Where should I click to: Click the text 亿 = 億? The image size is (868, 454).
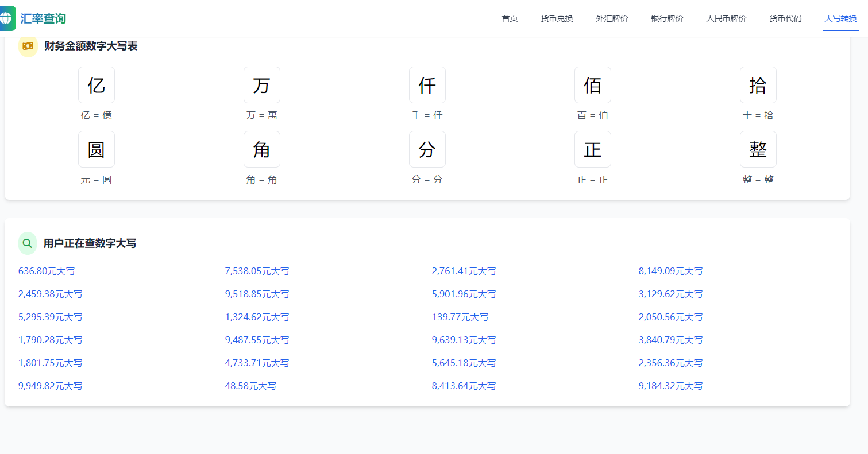click(x=97, y=115)
